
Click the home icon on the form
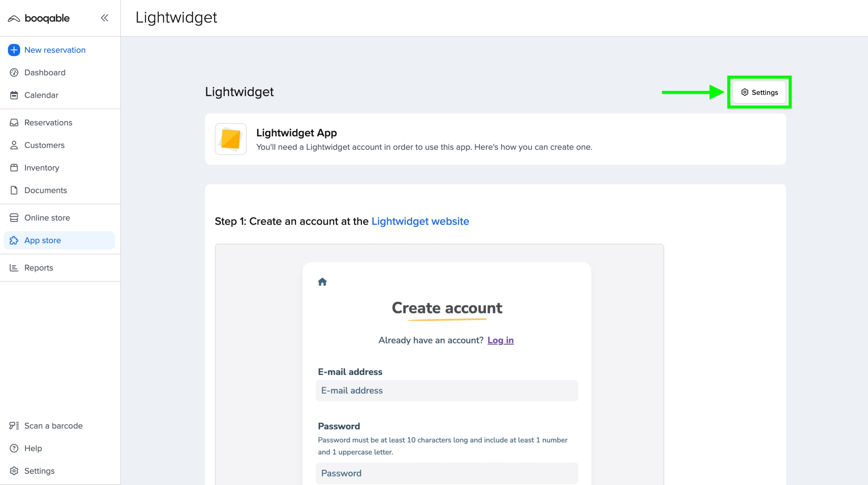322,282
